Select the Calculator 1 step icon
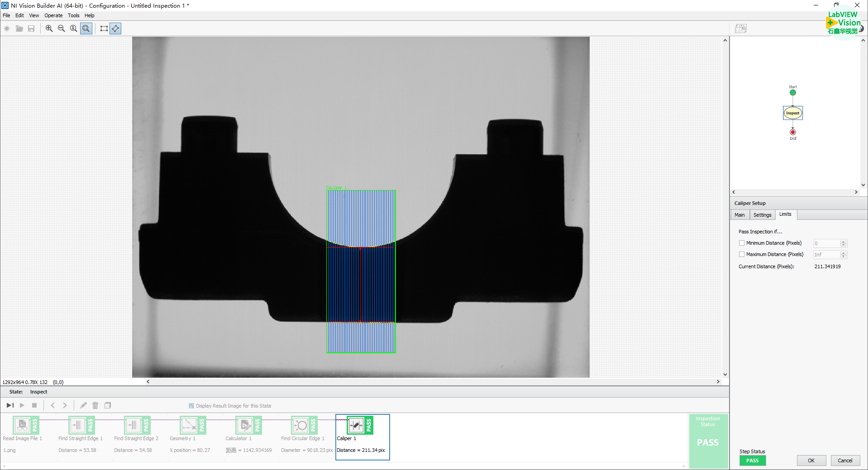 [245, 426]
